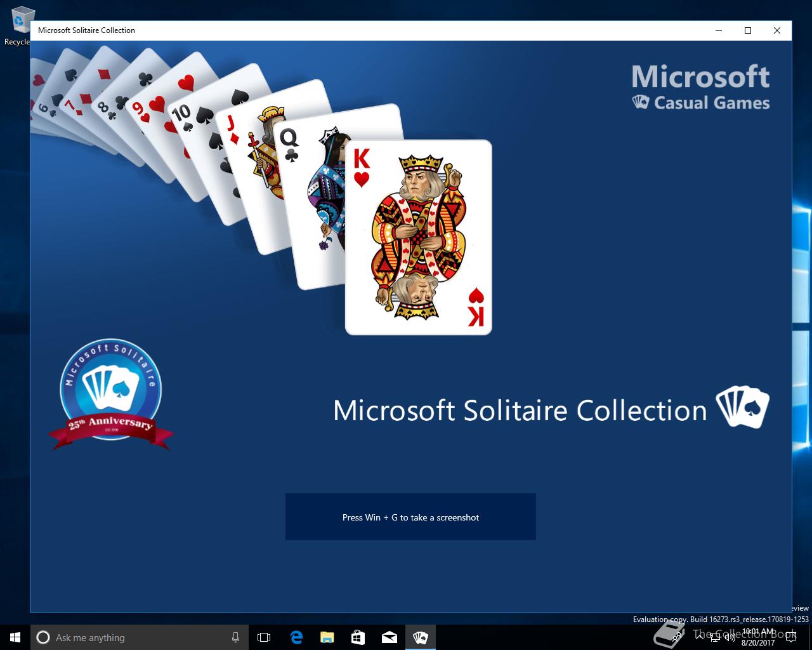Click the 25th Anniversary badge
Viewport: 812px width, 650px height.
point(110,394)
